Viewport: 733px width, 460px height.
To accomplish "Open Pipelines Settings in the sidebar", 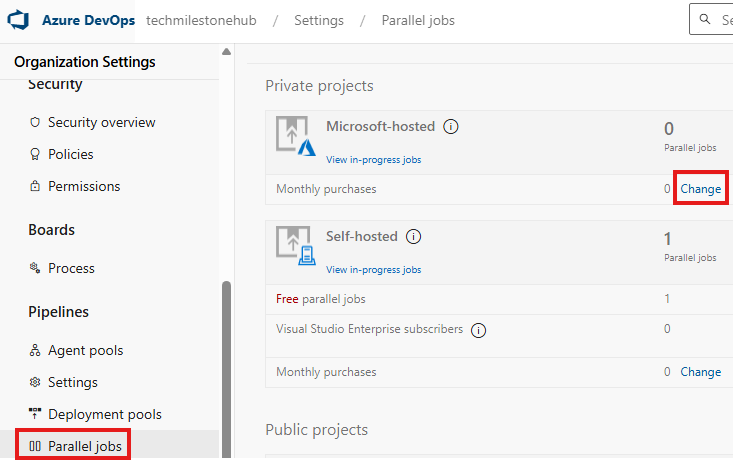I will click(x=72, y=382).
